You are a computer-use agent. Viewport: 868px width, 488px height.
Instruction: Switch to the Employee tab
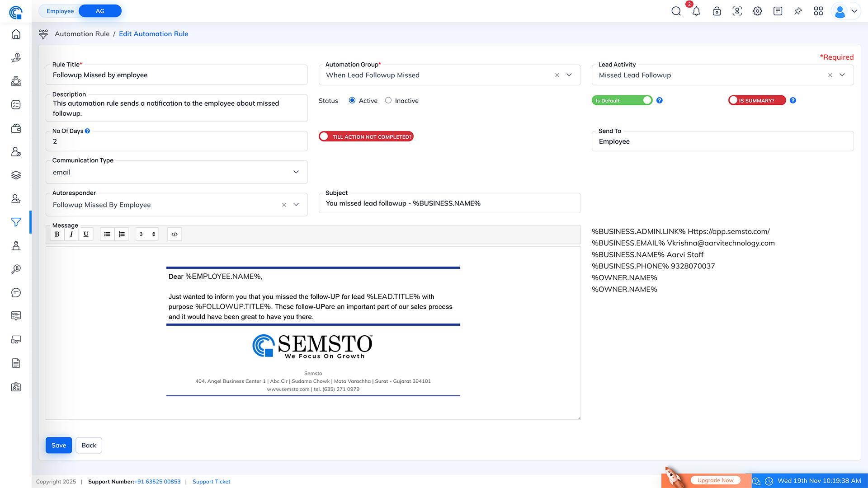coord(60,11)
